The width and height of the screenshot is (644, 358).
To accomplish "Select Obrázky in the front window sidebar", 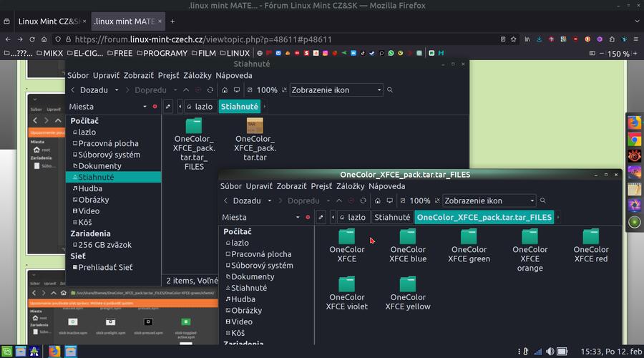I will click(247, 310).
